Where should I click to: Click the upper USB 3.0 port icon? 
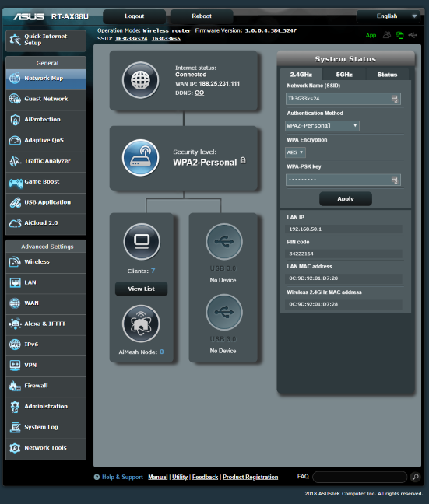tap(224, 241)
